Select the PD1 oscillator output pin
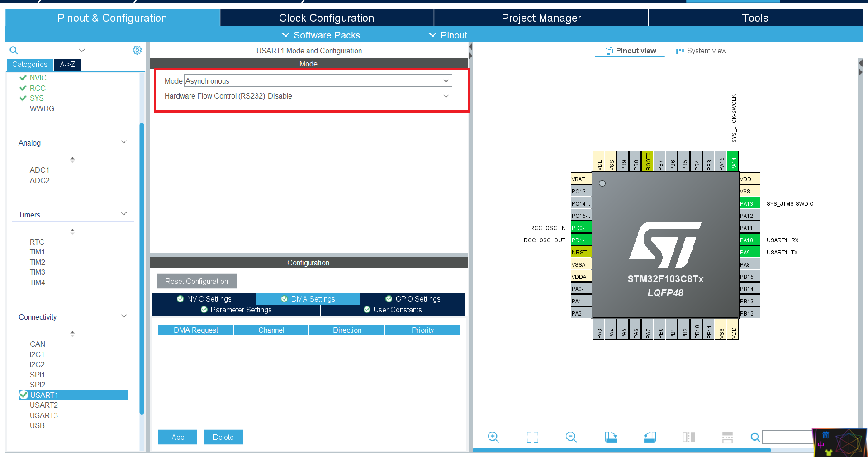The height and width of the screenshot is (457, 868). (x=581, y=240)
